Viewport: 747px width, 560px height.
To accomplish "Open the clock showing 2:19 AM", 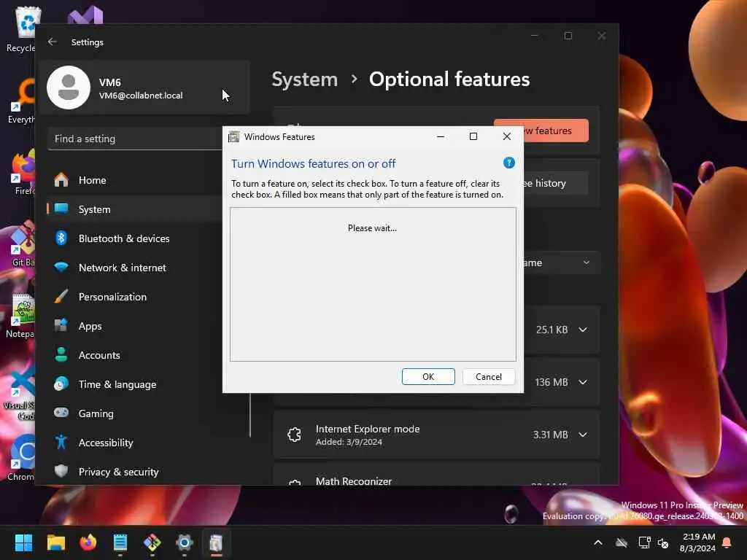I will pos(698,542).
